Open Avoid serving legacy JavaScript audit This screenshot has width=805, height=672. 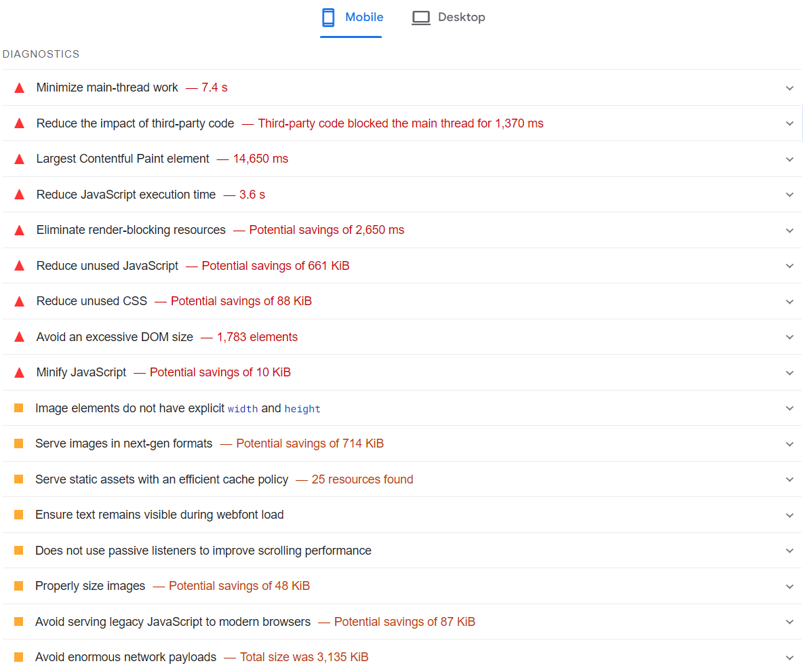[x=173, y=622]
